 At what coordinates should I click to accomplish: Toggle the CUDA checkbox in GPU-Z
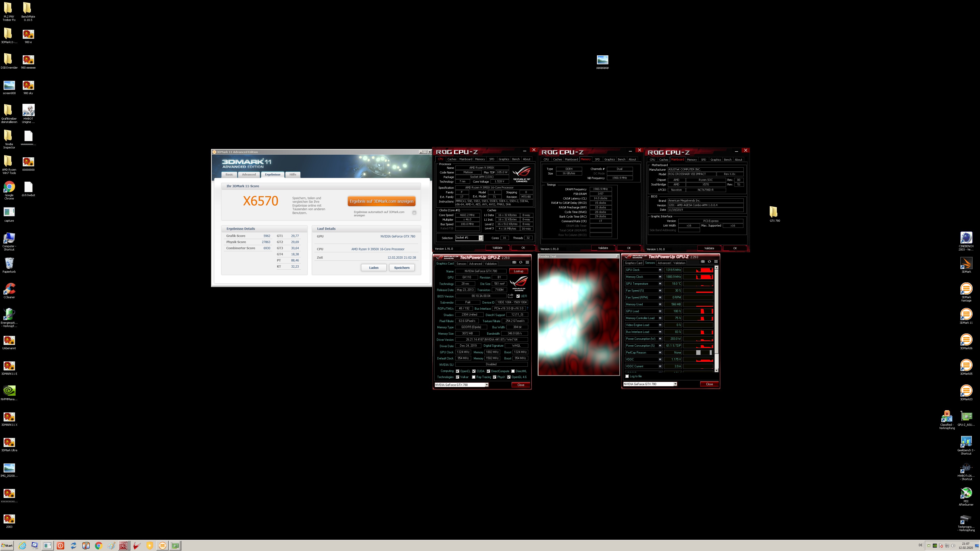tap(474, 371)
